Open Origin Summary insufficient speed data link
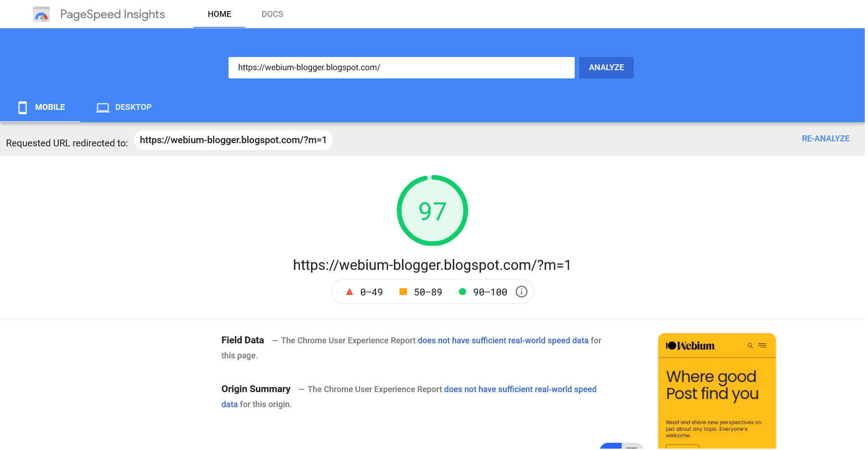 pos(520,389)
